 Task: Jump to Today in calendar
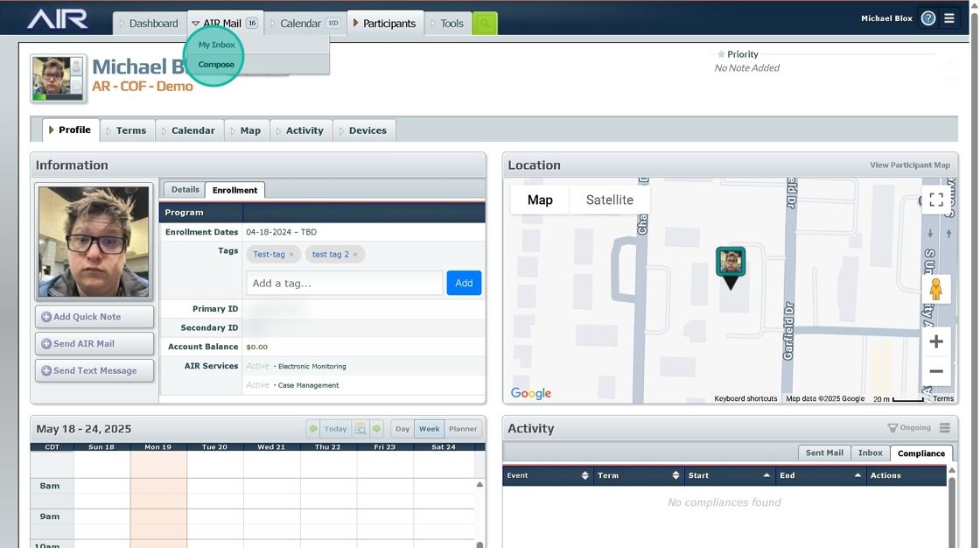click(x=335, y=429)
